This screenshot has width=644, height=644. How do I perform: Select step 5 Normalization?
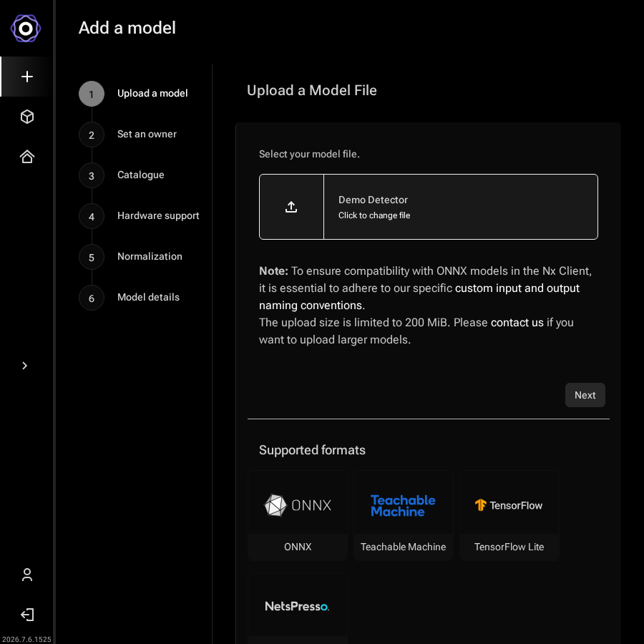click(131, 257)
